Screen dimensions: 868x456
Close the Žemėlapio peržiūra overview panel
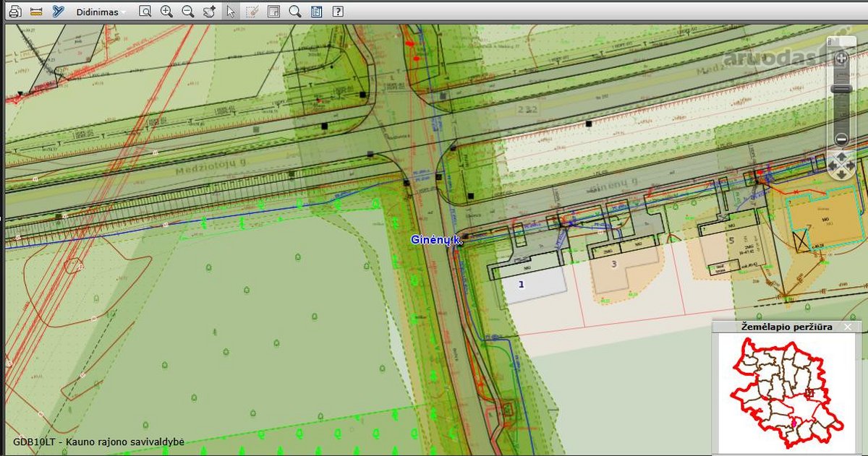pos(848,327)
